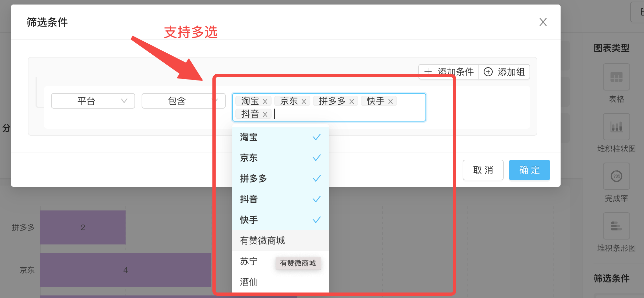This screenshot has width=644, height=298.
Task: Click the 添加条件 button
Action: pyautogui.click(x=449, y=72)
